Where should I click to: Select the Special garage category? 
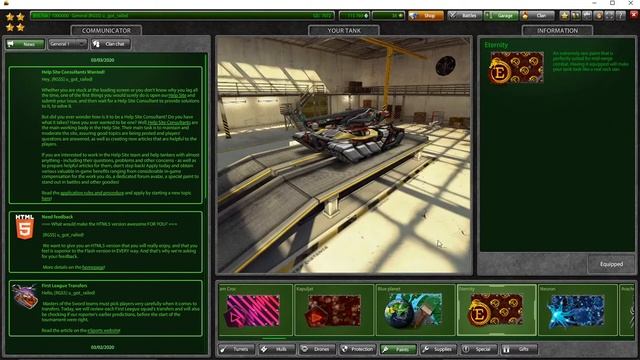[x=479, y=349]
